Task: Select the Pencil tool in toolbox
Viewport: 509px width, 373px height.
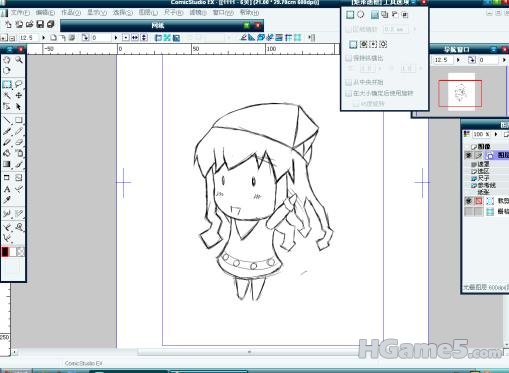Action: click(19, 131)
